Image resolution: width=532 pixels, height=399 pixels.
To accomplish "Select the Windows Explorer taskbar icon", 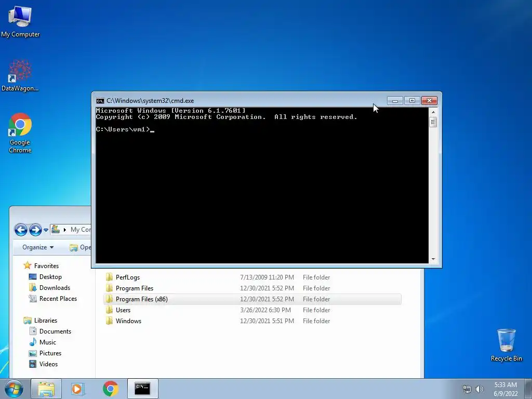I will [46, 389].
